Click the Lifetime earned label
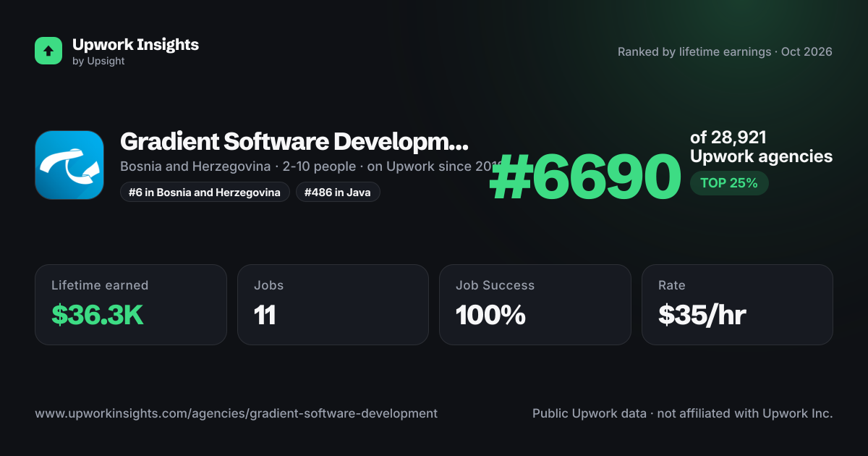868x456 pixels. [100, 285]
